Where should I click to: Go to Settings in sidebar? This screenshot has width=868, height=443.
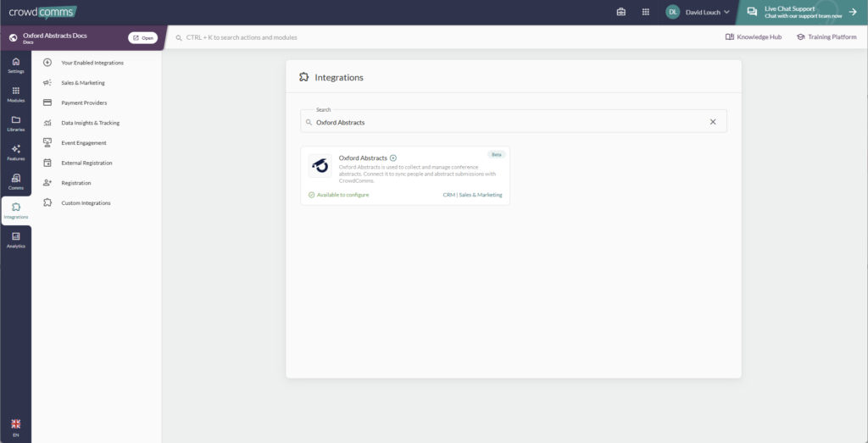tap(15, 65)
